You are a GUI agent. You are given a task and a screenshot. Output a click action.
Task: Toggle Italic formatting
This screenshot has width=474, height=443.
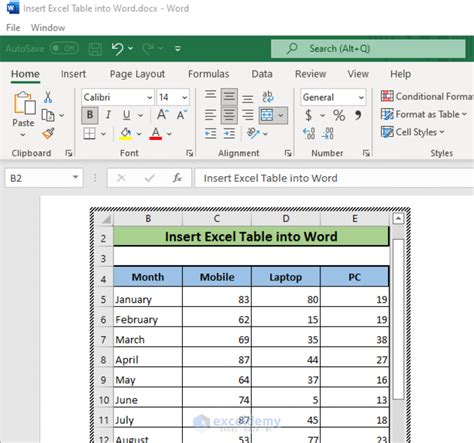click(x=108, y=115)
